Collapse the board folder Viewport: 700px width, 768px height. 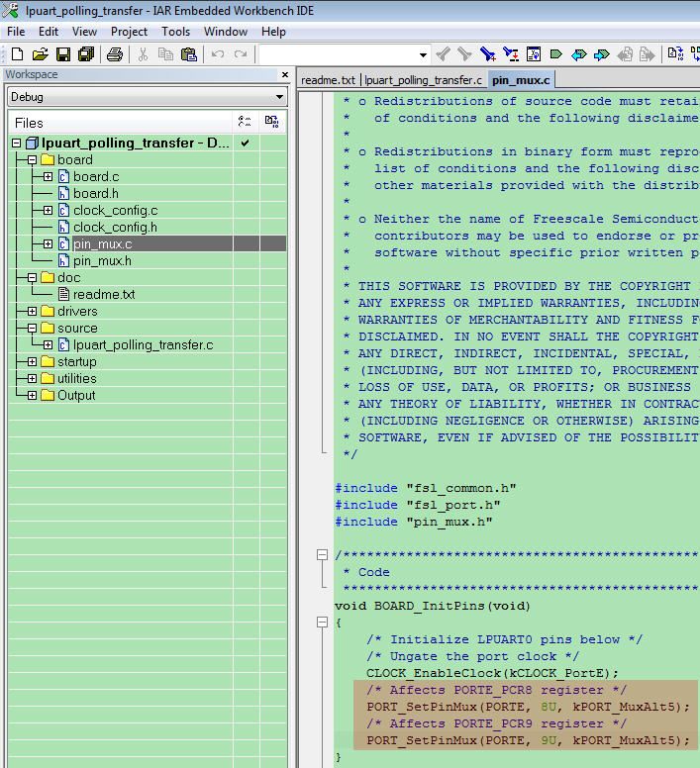click(32, 159)
